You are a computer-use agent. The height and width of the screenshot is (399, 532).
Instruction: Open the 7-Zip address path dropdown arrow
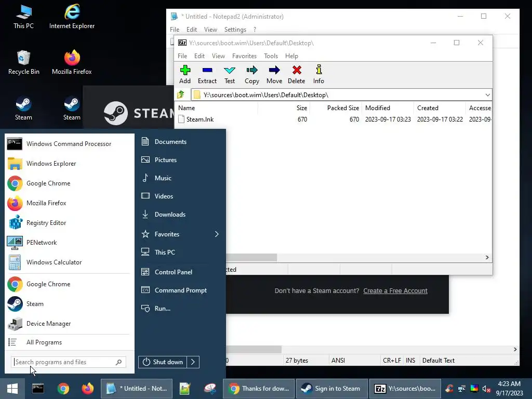(487, 95)
